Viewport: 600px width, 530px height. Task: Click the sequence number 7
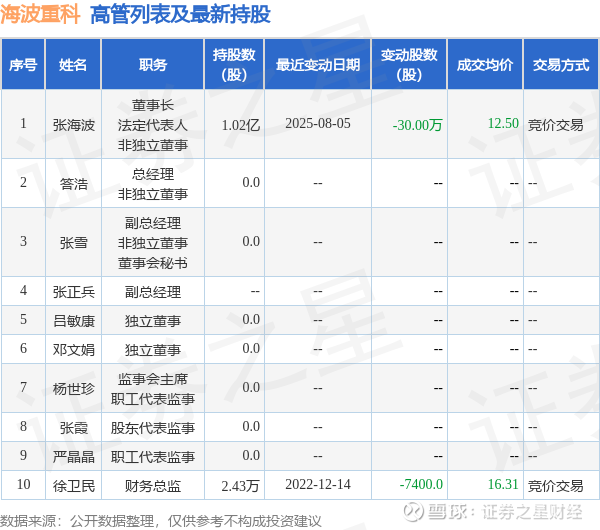click(x=23, y=387)
